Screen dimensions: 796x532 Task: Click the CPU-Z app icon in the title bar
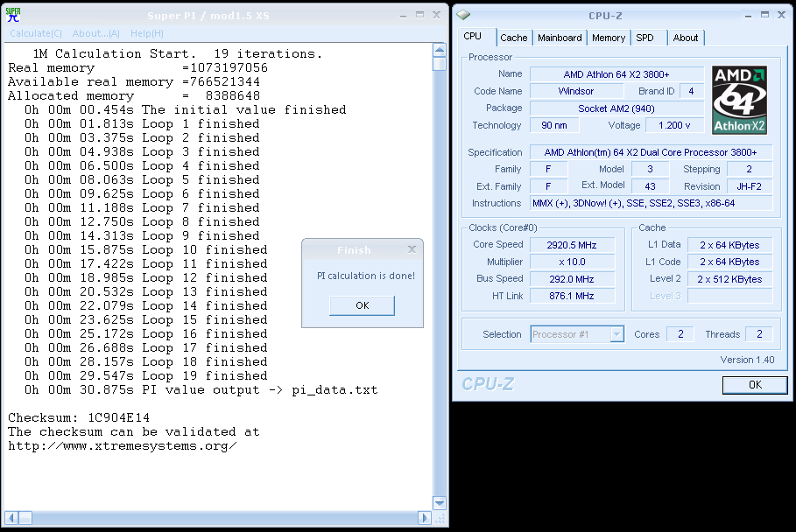click(463, 15)
